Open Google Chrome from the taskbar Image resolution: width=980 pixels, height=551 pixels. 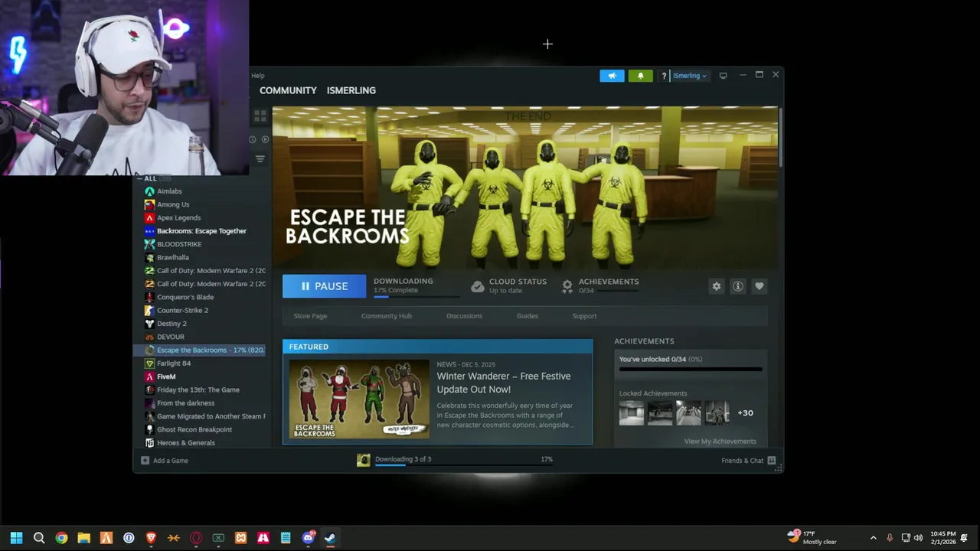tap(61, 538)
